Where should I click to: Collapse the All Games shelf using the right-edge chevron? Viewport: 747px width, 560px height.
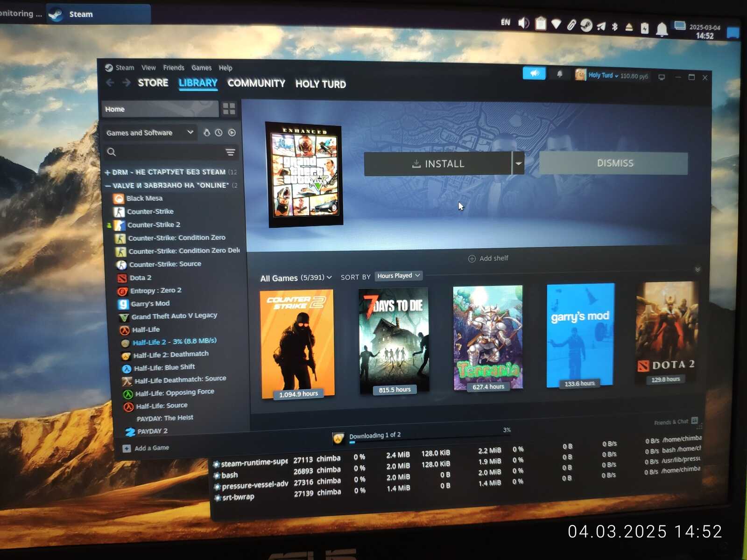click(x=698, y=269)
